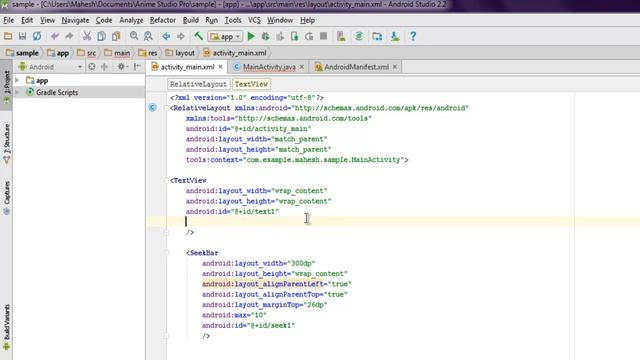Close the activity_main.xml tab
Viewport: 640px width, 360px height.
[x=220, y=67]
